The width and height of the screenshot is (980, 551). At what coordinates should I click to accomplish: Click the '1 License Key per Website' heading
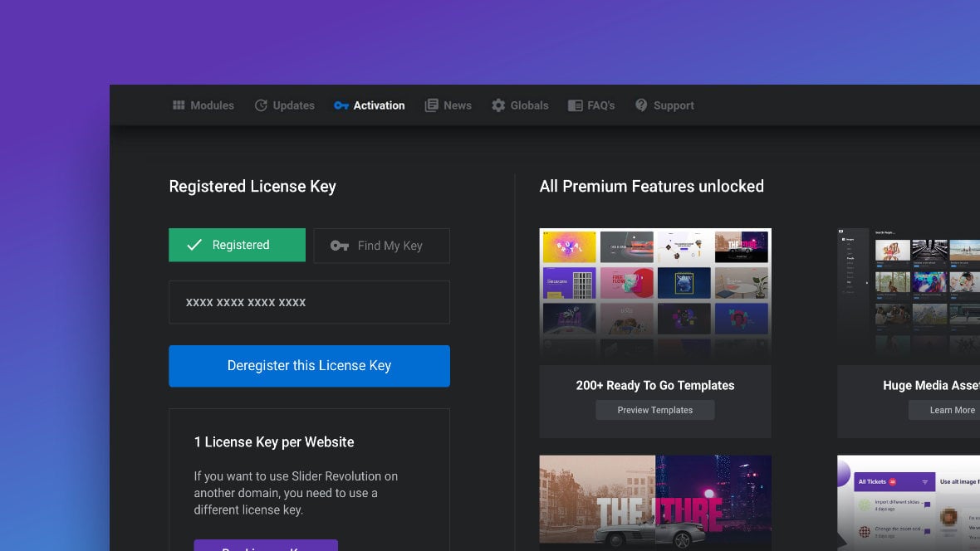(x=274, y=442)
